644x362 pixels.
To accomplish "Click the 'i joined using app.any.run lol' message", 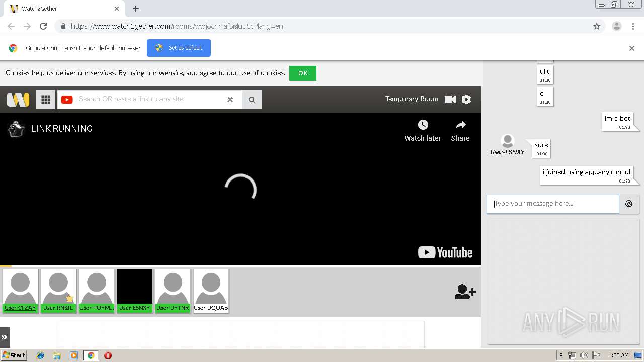I will click(x=586, y=175).
